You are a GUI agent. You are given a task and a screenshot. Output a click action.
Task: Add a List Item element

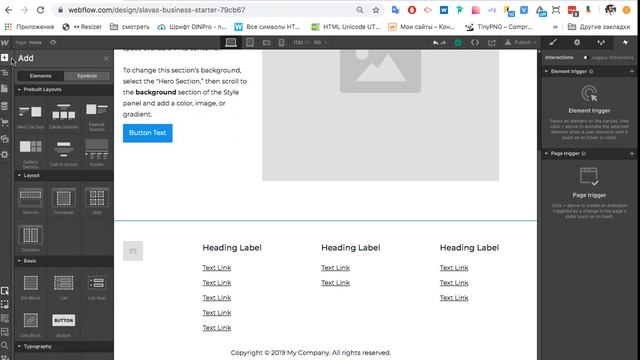coord(97,287)
